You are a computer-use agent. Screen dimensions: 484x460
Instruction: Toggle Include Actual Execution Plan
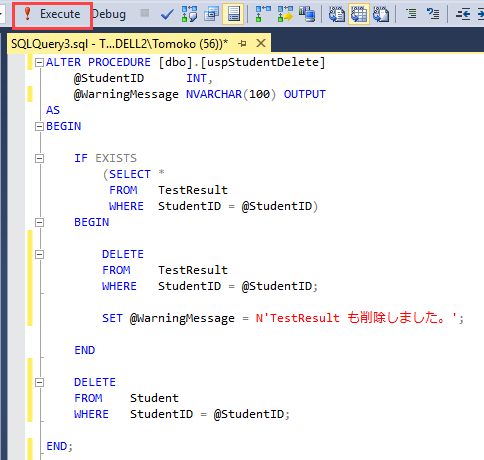pyautogui.click(x=263, y=14)
